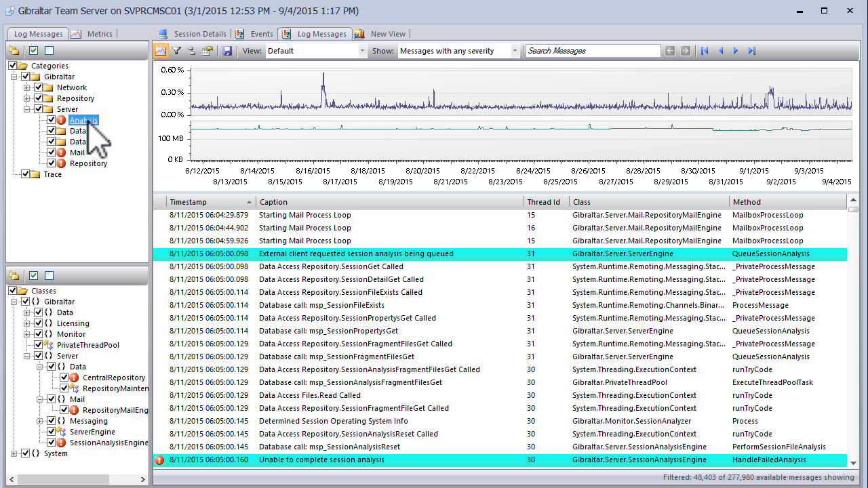Sort by the Caption column header
Screen dimensions: 868x488
pyautogui.click(x=390, y=202)
